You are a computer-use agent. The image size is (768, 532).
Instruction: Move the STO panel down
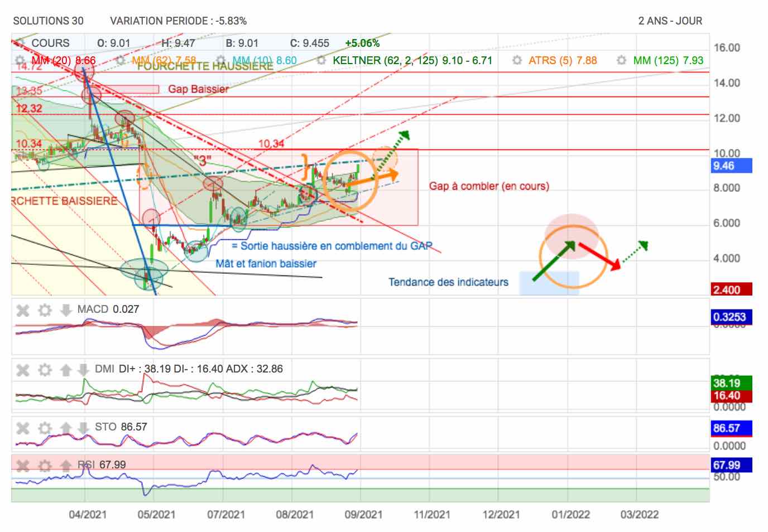tap(83, 428)
